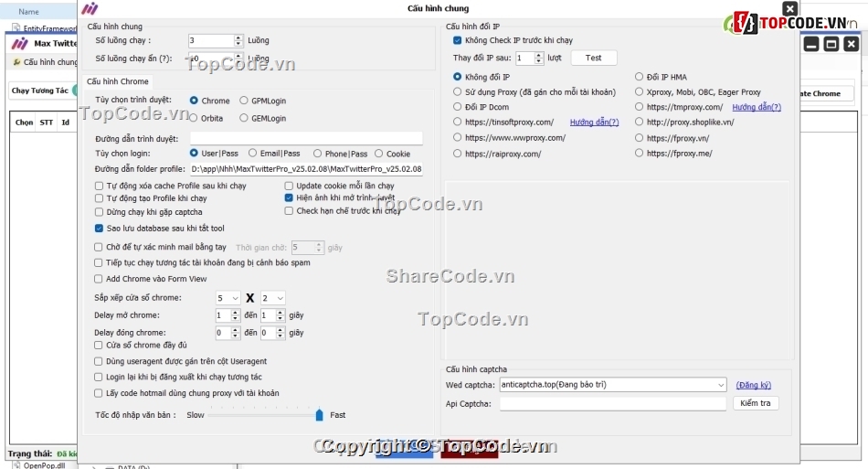Check Lấy code hotmail dùng chung proxy

point(99,392)
